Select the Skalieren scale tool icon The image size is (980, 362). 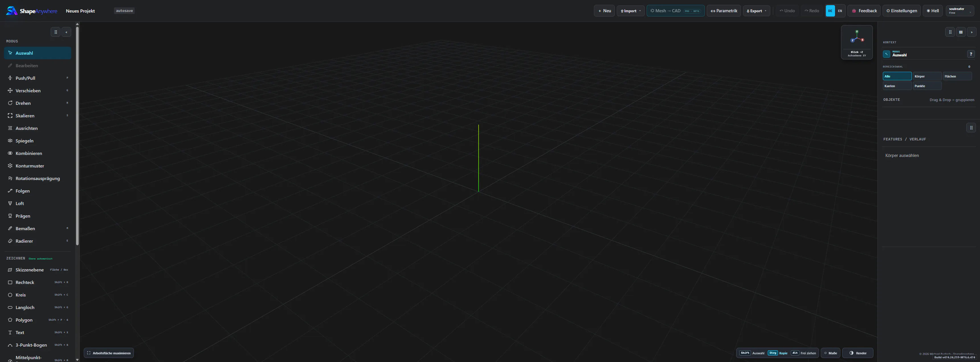point(10,116)
